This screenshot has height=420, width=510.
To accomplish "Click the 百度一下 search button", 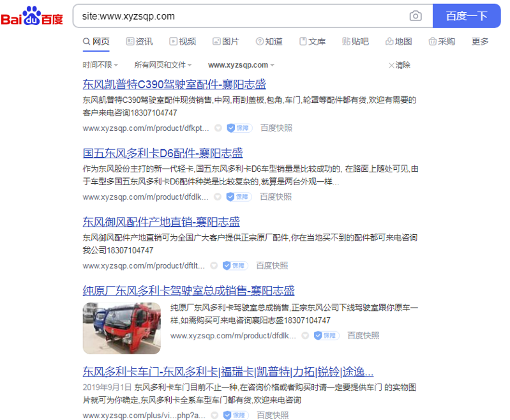I will pos(467,16).
